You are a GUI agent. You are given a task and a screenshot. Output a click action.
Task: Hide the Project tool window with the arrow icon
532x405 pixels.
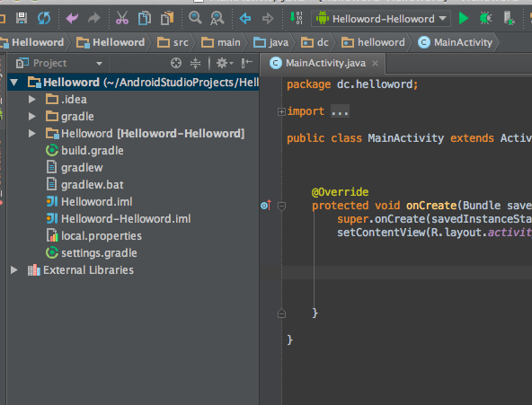[246, 63]
